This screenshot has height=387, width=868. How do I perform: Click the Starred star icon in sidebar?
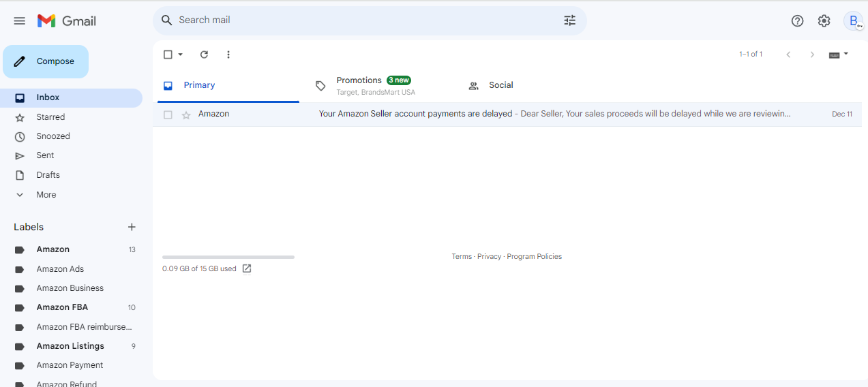pyautogui.click(x=20, y=117)
